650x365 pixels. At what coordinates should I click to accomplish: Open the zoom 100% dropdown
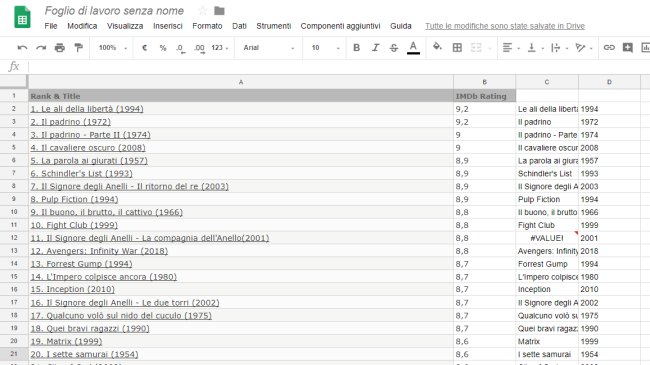[x=112, y=48]
